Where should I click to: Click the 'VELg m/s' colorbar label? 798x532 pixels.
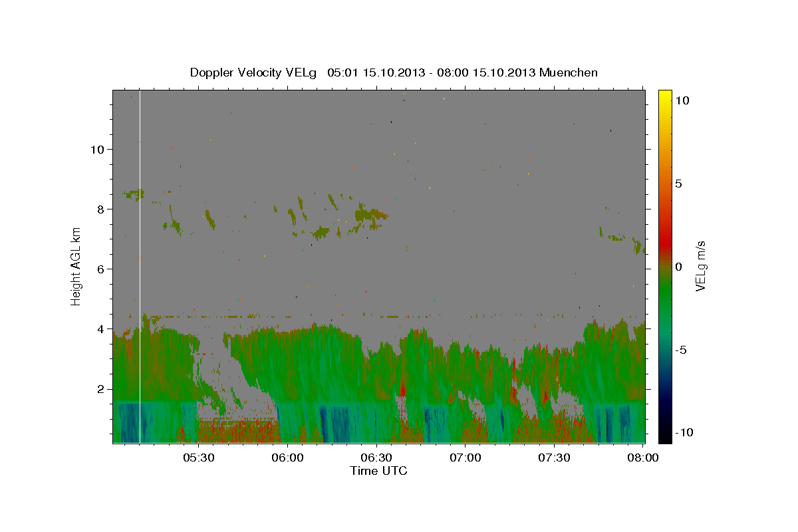700,266
